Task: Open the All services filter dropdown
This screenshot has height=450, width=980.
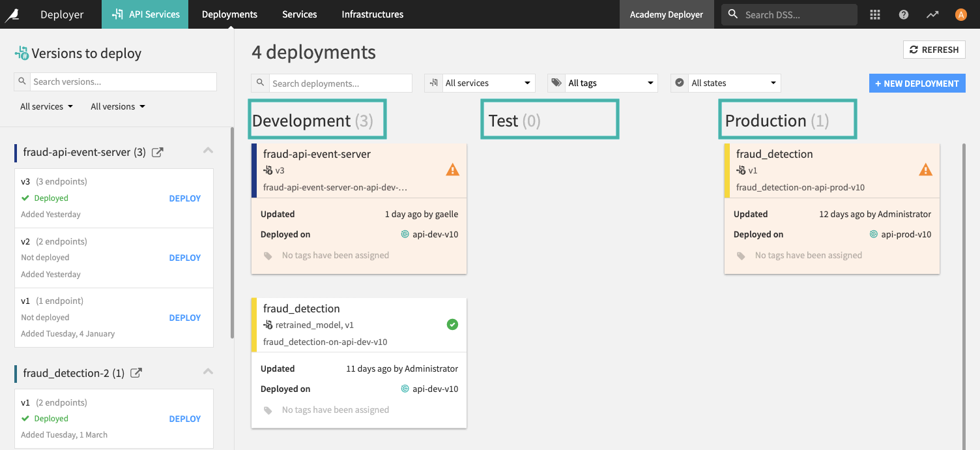Action: click(487, 83)
